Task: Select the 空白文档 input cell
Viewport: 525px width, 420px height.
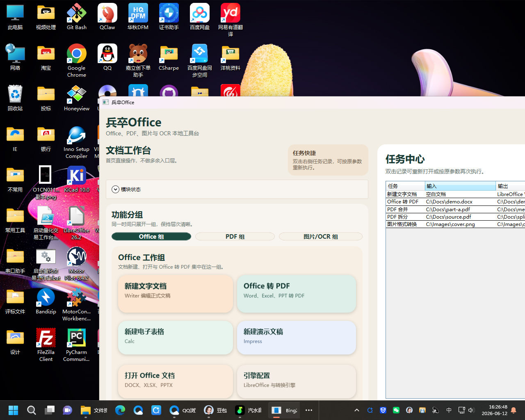Action: [x=460, y=194]
